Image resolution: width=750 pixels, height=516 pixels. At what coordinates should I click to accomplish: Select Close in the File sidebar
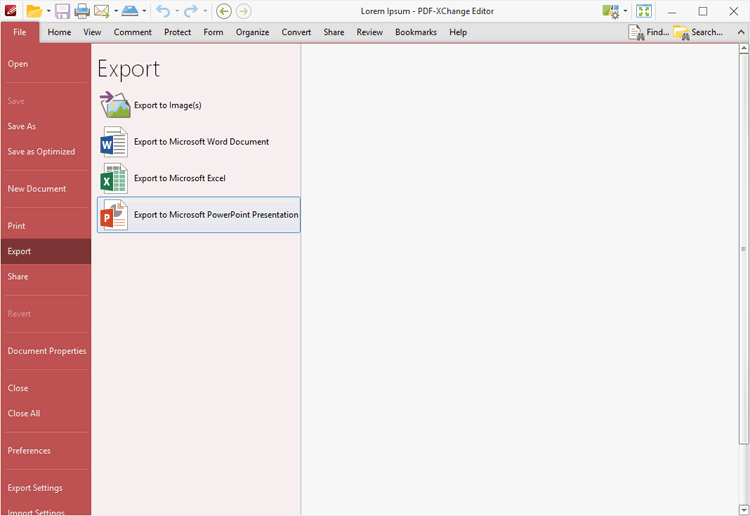click(46, 388)
